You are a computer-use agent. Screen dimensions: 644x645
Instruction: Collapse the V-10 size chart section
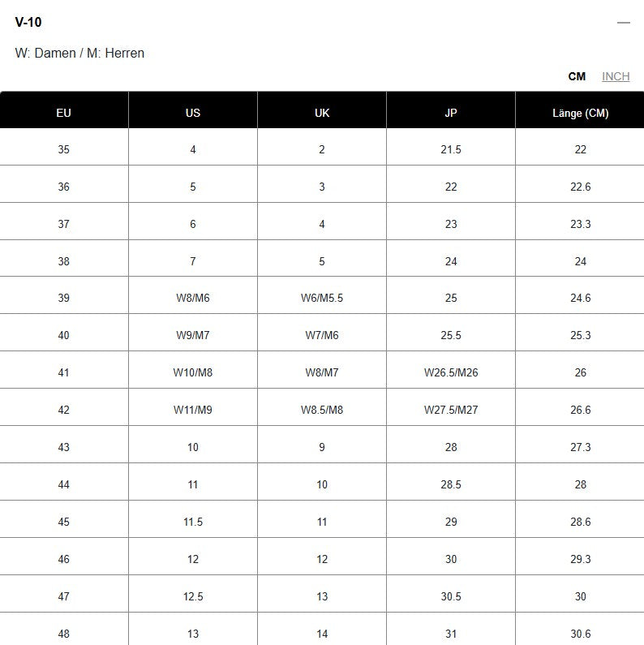(x=623, y=23)
